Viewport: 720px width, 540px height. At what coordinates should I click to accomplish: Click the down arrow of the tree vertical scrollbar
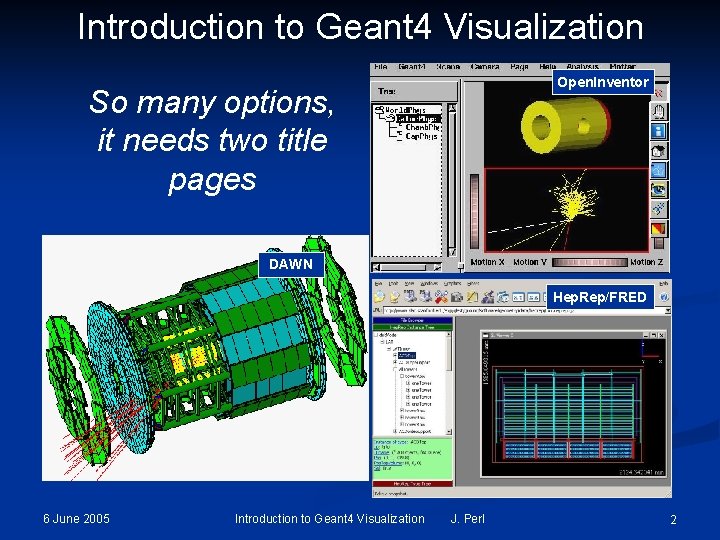(x=452, y=252)
